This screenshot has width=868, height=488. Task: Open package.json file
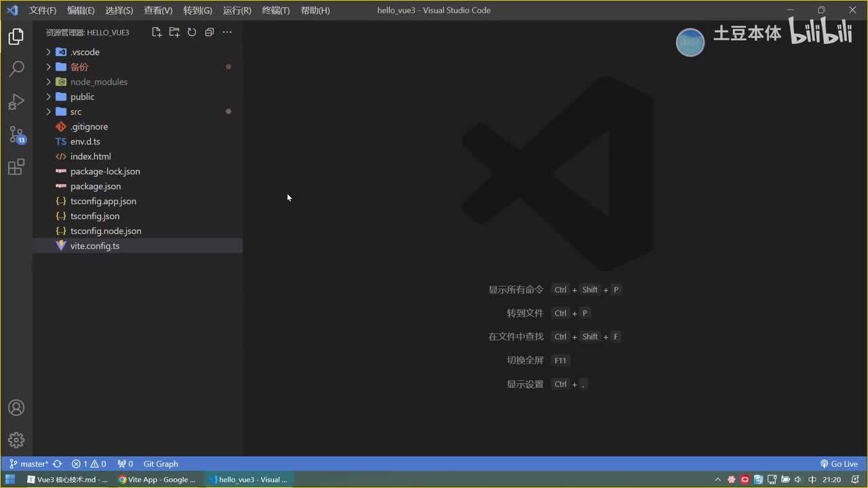(x=137, y=186)
